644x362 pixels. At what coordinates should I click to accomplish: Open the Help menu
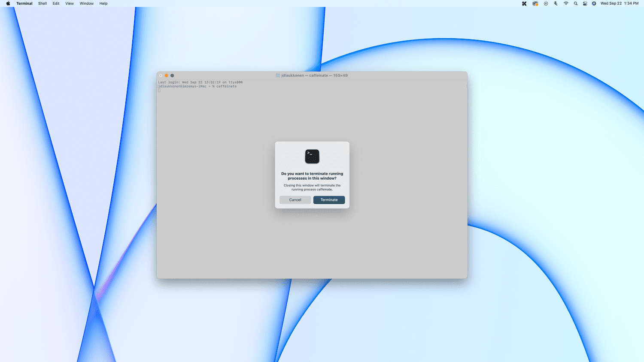(x=103, y=3)
